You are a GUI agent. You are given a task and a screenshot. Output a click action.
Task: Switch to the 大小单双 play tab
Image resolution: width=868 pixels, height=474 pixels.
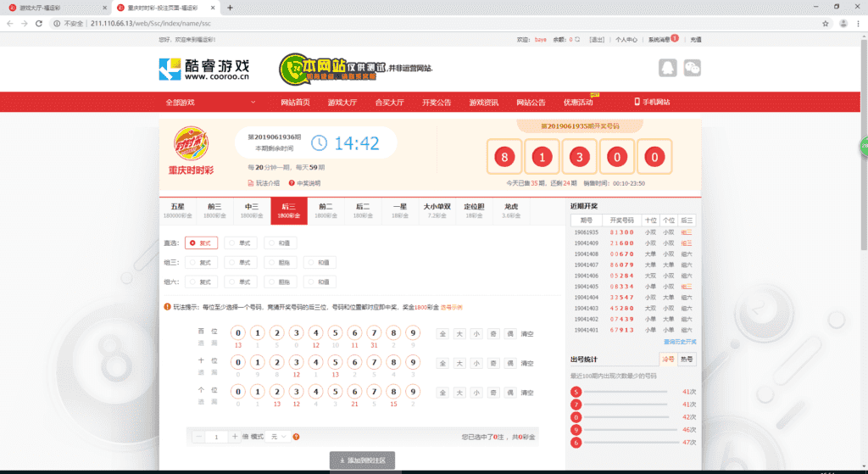pos(437,211)
